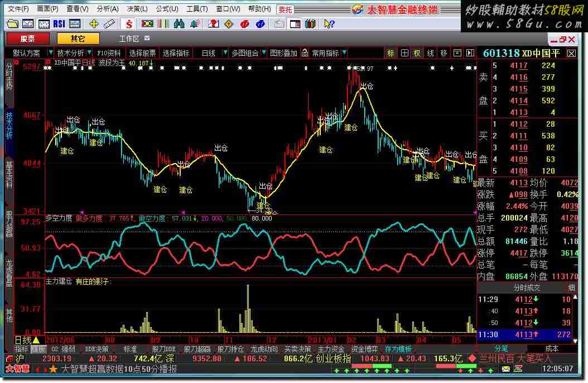
Task: Switch to the red 股票 tab
Action: 28,39
